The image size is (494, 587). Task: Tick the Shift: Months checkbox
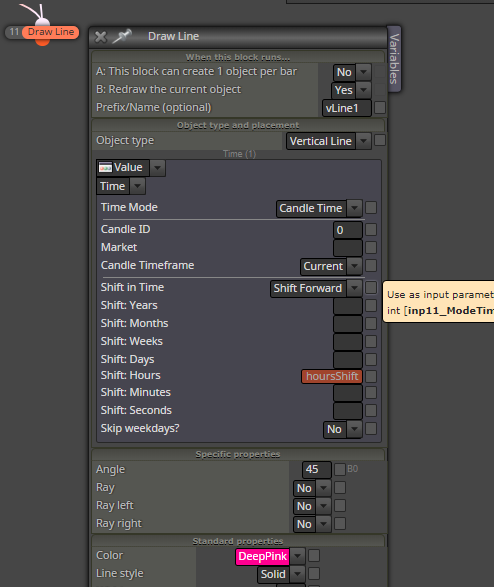point(371,323)
